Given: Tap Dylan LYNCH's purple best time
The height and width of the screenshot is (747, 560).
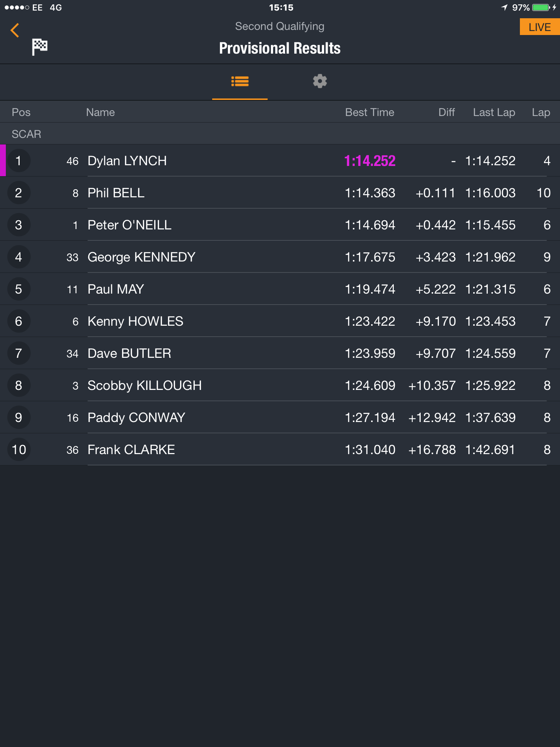Looking at the screenshot, I should coord(370,161).
